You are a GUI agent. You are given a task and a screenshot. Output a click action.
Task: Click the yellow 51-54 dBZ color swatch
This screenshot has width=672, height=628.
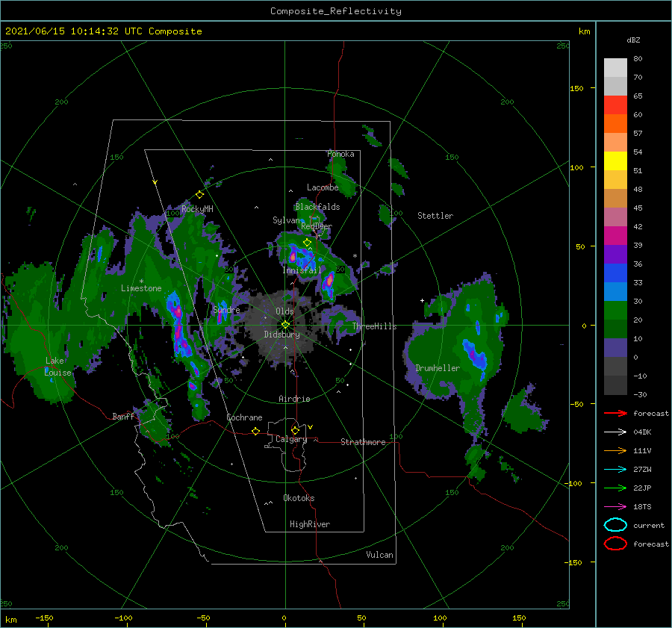point(615,161)
